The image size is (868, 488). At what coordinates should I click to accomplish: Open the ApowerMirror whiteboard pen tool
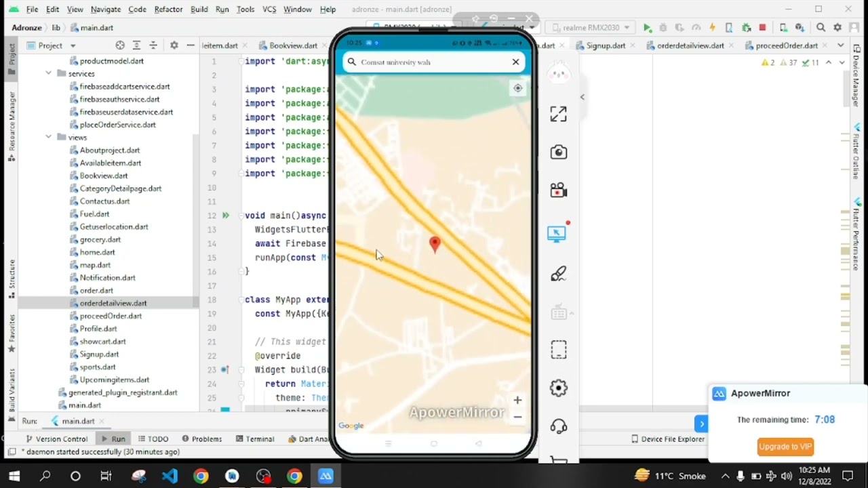(x=558, y=274)
